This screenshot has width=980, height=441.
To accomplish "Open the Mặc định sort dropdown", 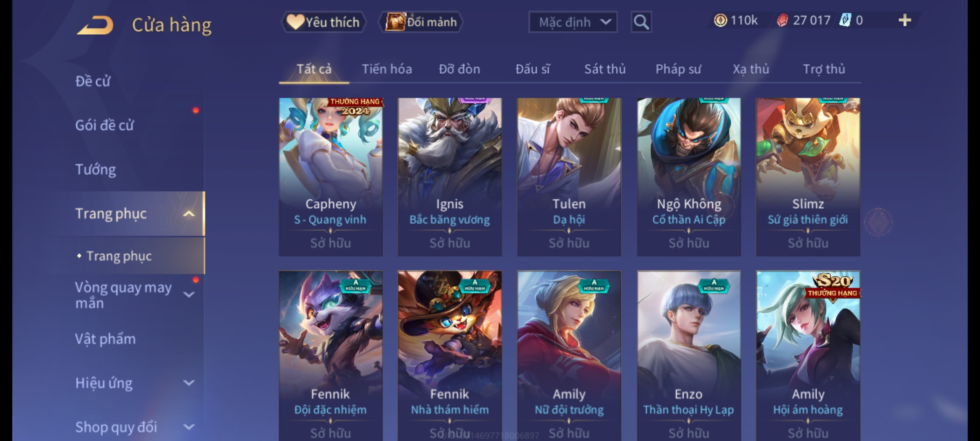I will [573, 22].
